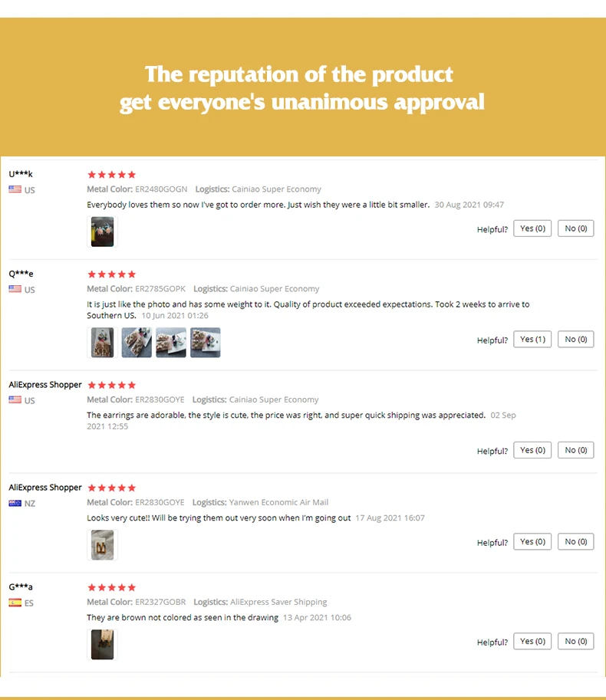
Task: Open fourth photo in Q***e's review
Action: [206, 343]
